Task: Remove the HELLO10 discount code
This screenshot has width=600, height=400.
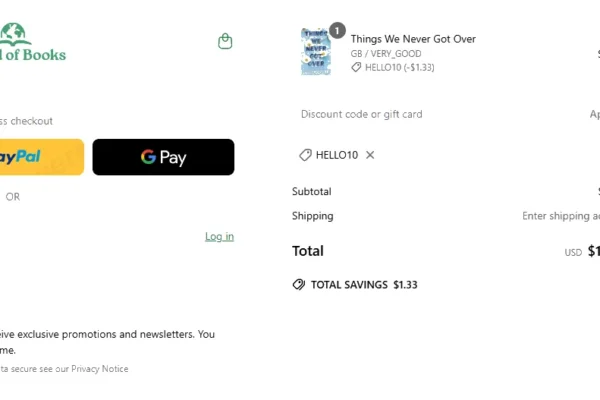Action: coord(370,155)
